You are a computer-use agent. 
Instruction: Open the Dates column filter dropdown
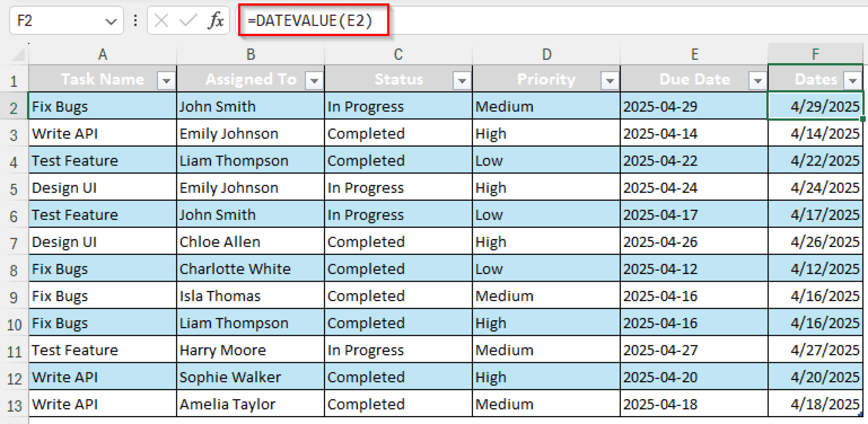click(853, 80)
